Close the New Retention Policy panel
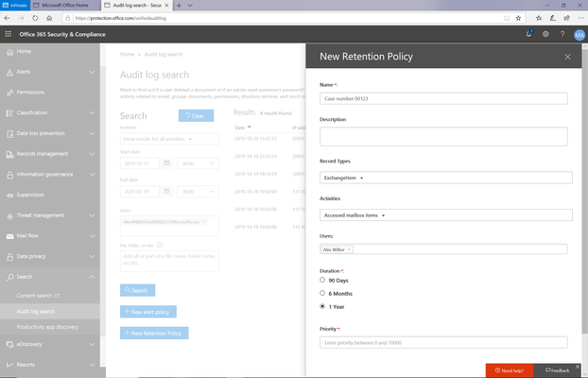Viewport: 588px width, 378px height. click(567, 57)
